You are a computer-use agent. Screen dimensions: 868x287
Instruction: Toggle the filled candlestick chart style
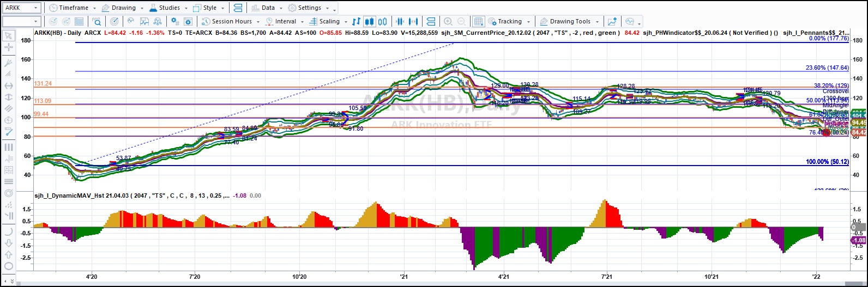pos(370,22)
